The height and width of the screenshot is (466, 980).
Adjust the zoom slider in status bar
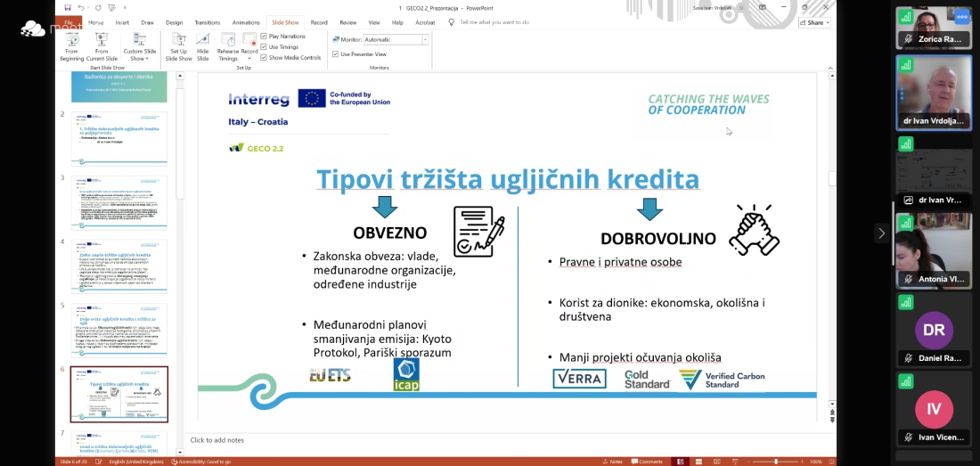coord(776,462)
